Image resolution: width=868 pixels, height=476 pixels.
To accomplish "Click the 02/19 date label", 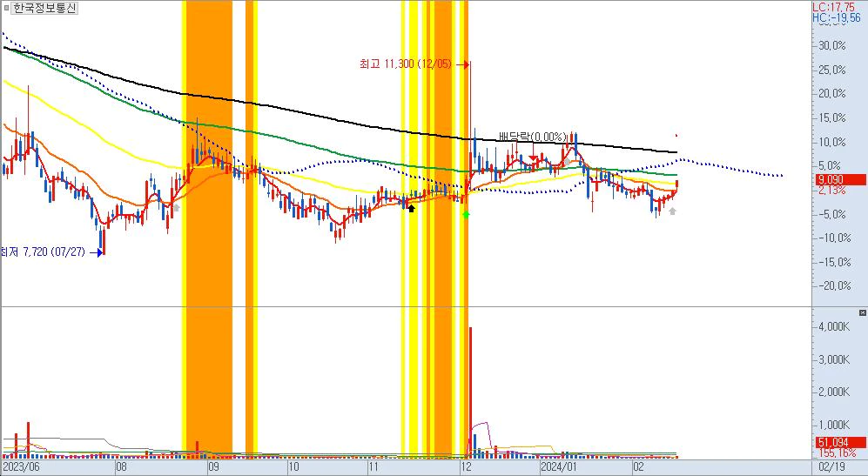I will click(x=832, y=467).
